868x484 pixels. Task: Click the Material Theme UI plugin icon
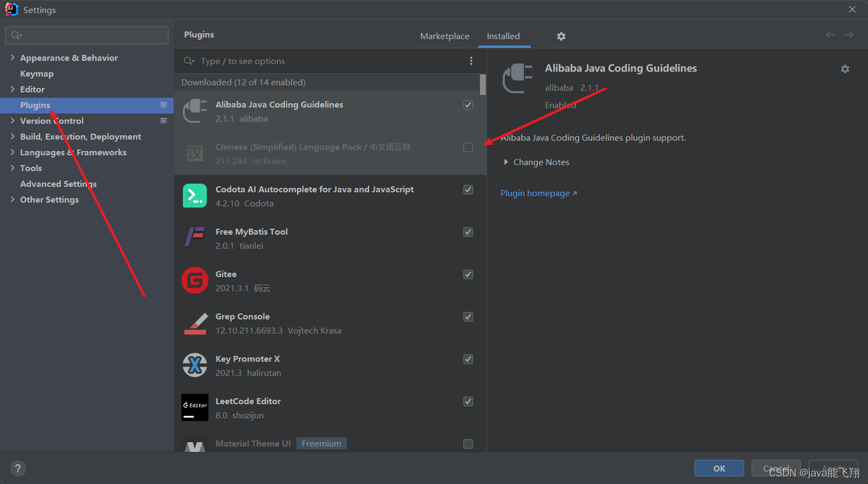pyautogui.click(x=195, y=445)
